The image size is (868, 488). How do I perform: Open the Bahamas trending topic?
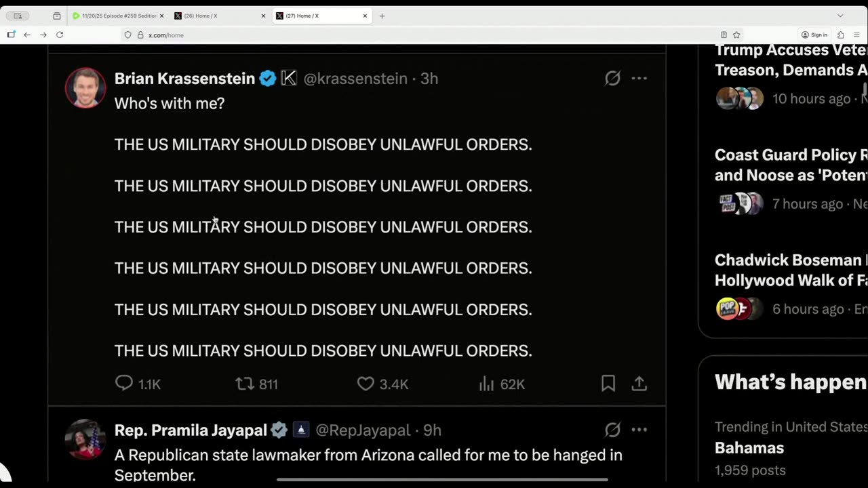pos(749,448)
